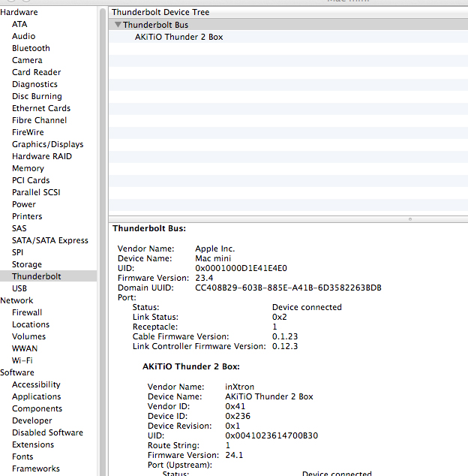Viewport: 468px width, 476px height.
Task: Select Power in the sidebar
Action: pyautogui.click(x=24, y=204)
